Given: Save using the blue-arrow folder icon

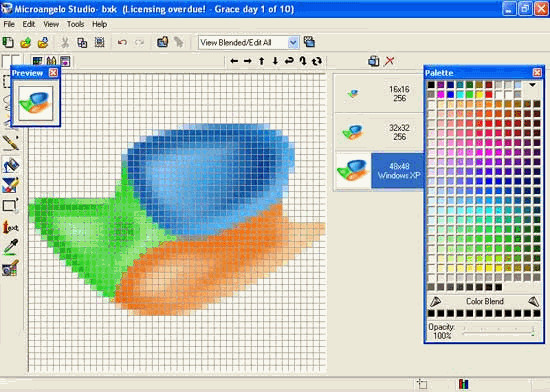Looking at the screenshot, I should [x=43, y=42].
